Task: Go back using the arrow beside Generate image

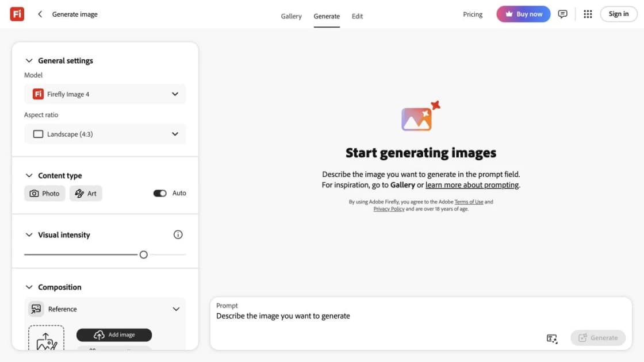Action: (40, 14)
